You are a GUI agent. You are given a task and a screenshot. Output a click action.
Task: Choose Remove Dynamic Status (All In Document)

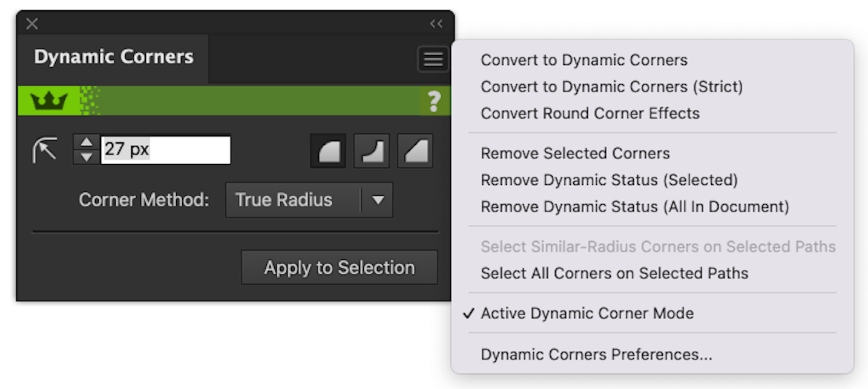635,206
